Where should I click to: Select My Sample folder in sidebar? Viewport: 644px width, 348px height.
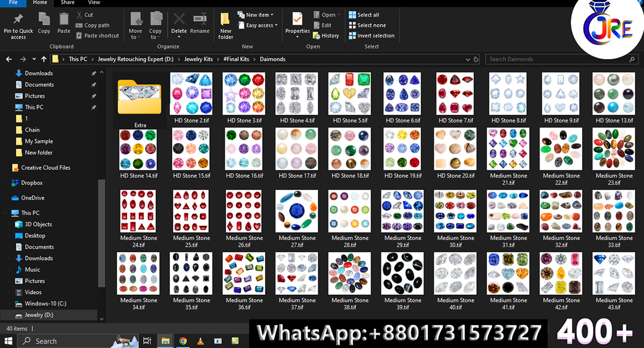pos(39,141)
